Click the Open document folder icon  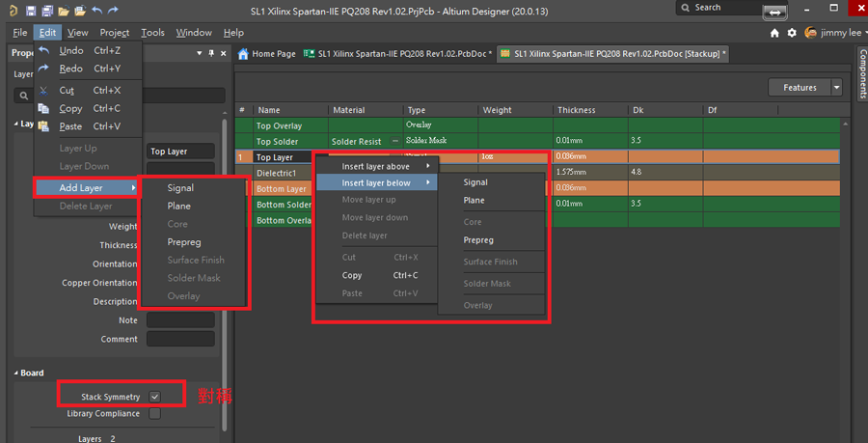[64, 10]
